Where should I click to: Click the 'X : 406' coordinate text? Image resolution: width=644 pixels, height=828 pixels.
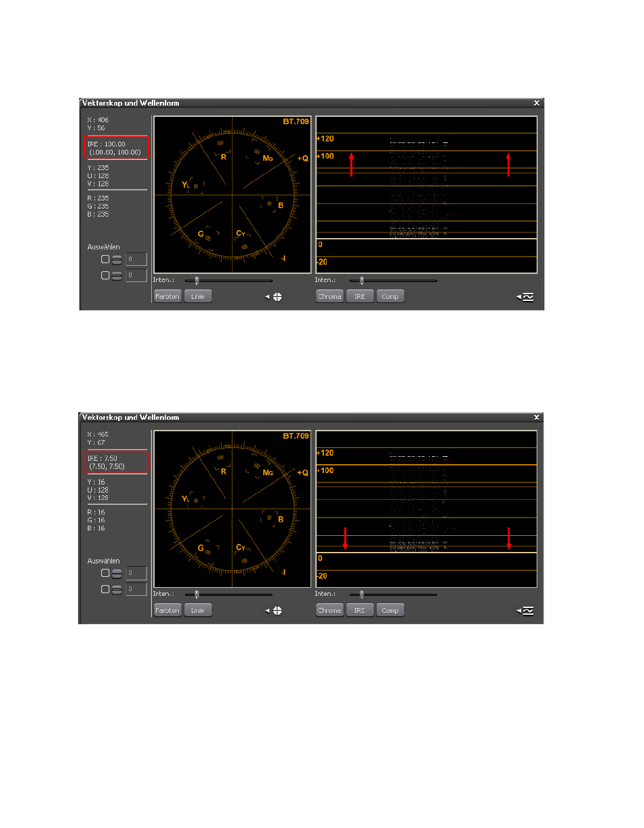coord(98,119)
